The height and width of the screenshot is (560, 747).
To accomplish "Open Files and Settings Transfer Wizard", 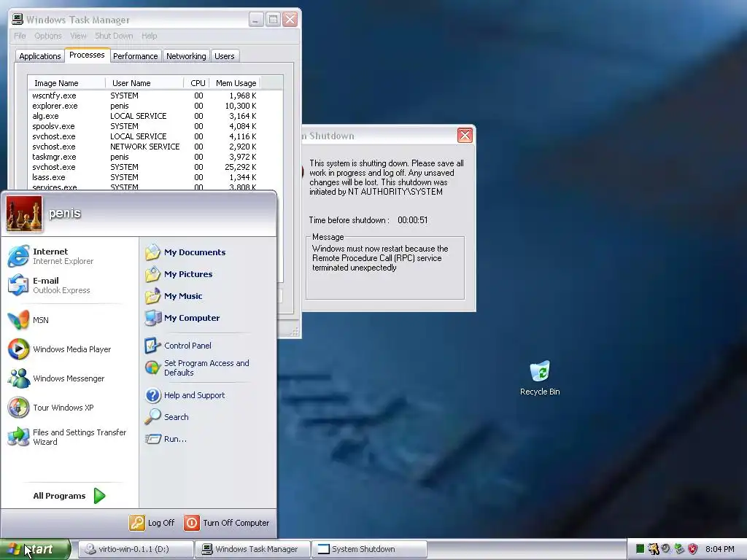I will pyautogui.click(x=67, y=437).
